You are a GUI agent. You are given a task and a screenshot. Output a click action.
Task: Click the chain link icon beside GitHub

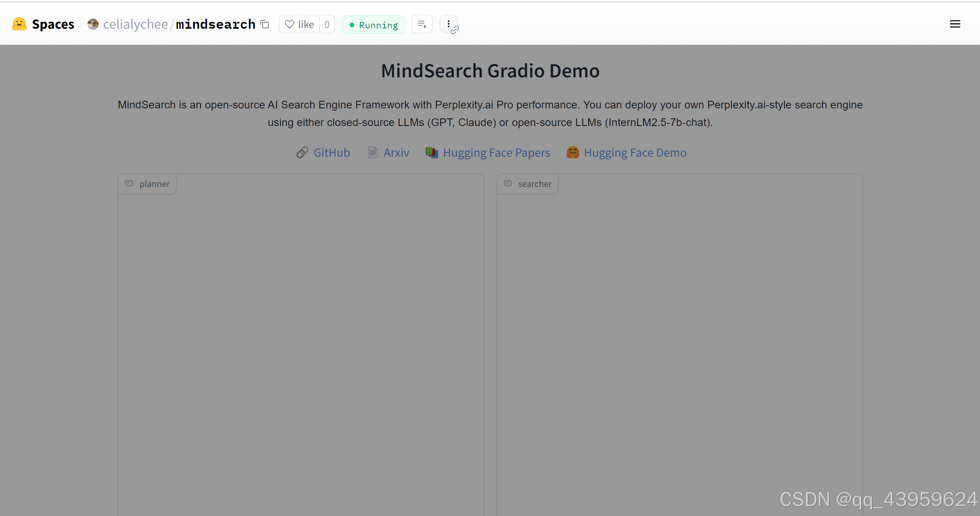coord(302,152)
